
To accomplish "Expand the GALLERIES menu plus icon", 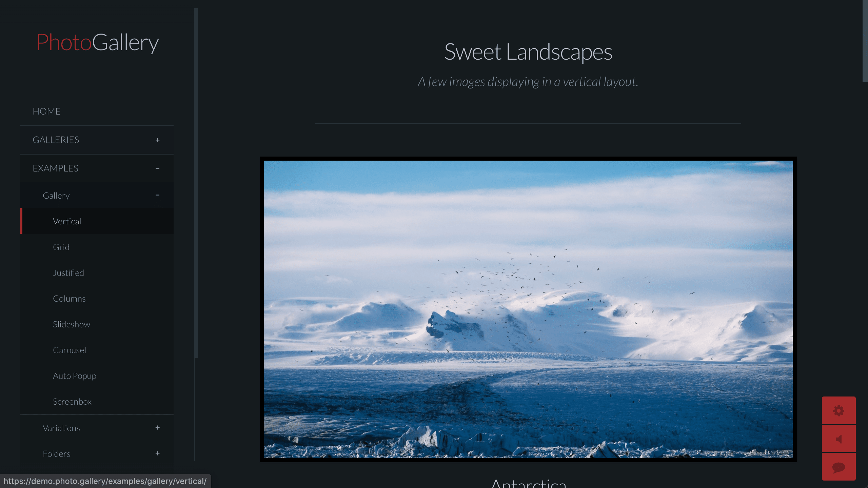I will [x=157, y=140].
